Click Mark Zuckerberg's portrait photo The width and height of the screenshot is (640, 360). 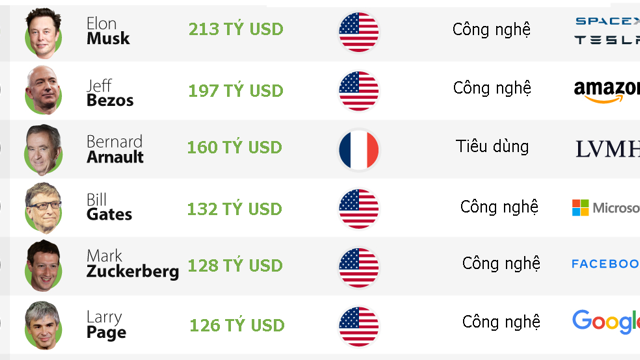point(43,266)
